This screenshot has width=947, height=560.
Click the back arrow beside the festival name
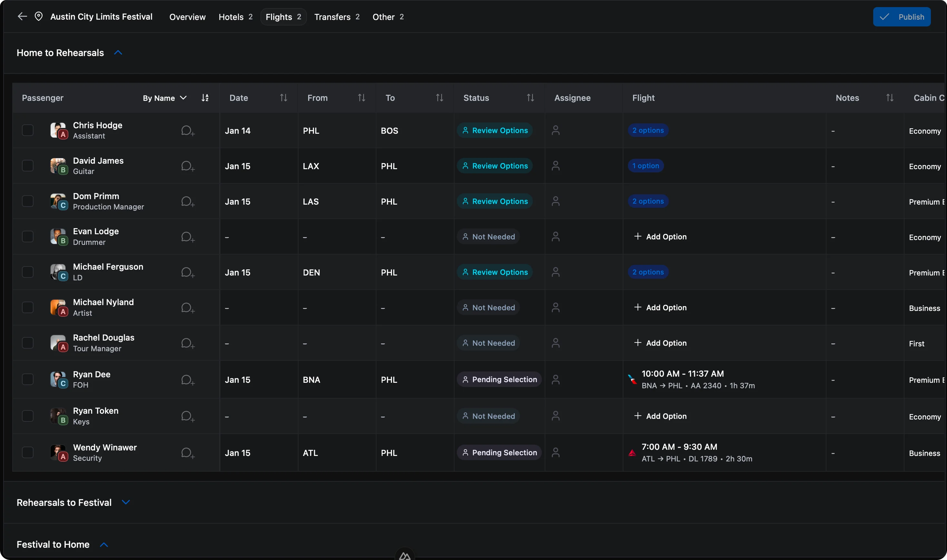coord(22,16)
